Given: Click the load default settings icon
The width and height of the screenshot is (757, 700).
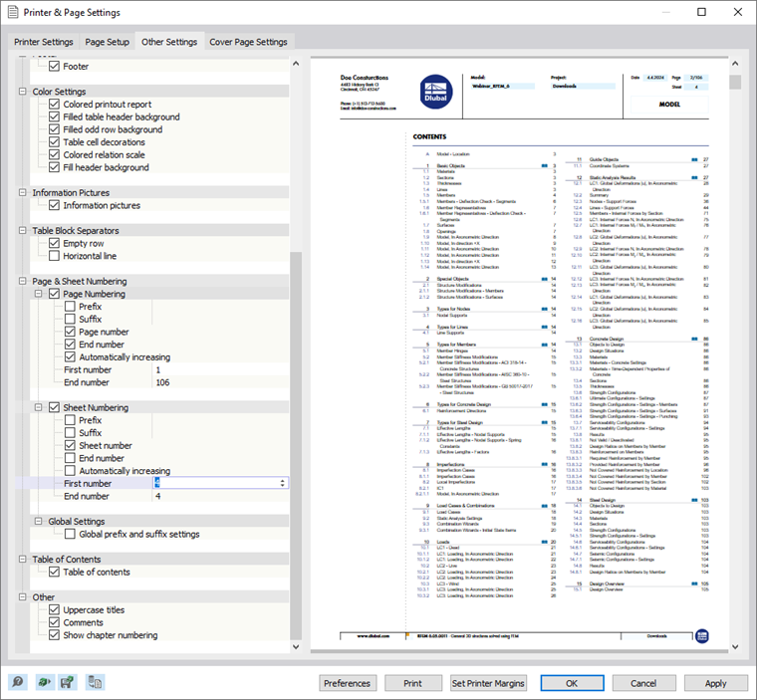Looking at the screenshot, I should [45, 682].
